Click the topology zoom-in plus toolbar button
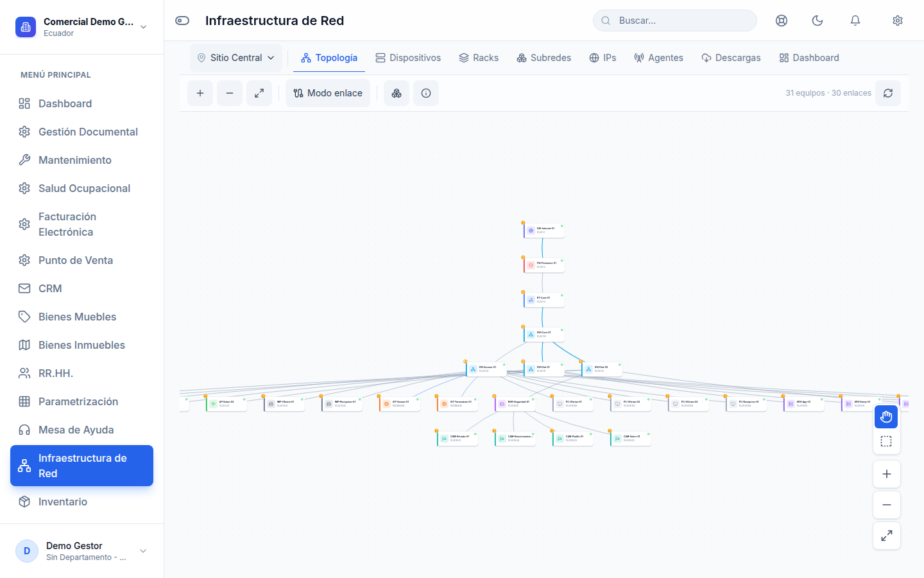 (x=200, y=93)
